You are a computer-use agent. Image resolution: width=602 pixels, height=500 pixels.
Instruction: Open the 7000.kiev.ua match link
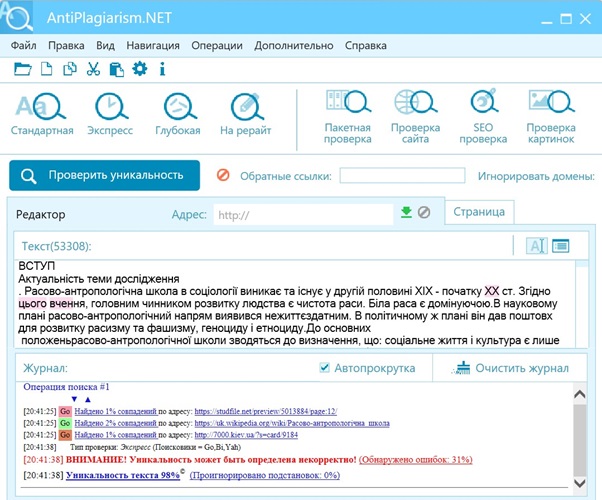tap(246, 435)
